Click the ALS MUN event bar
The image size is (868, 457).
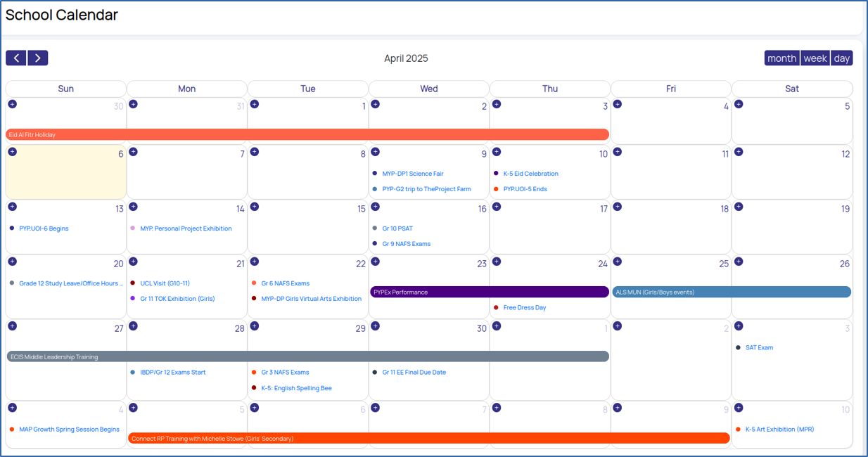[x=731, y=292]
